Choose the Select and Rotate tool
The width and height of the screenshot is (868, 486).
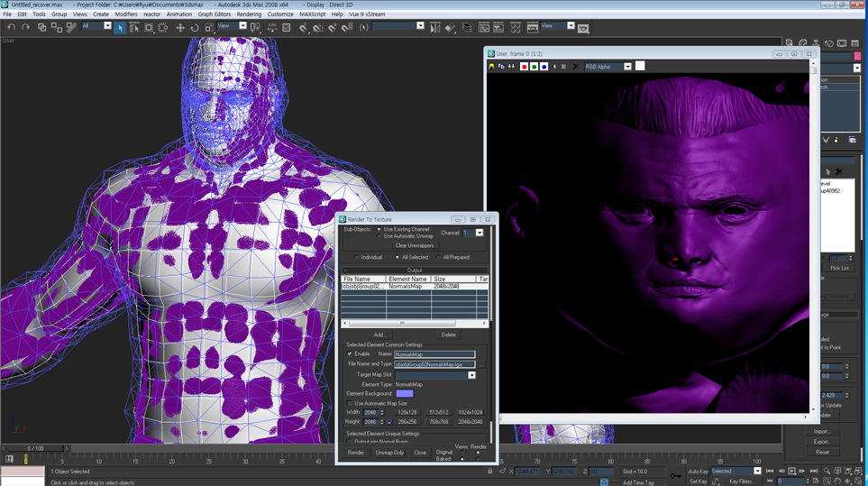pos(195,28)
